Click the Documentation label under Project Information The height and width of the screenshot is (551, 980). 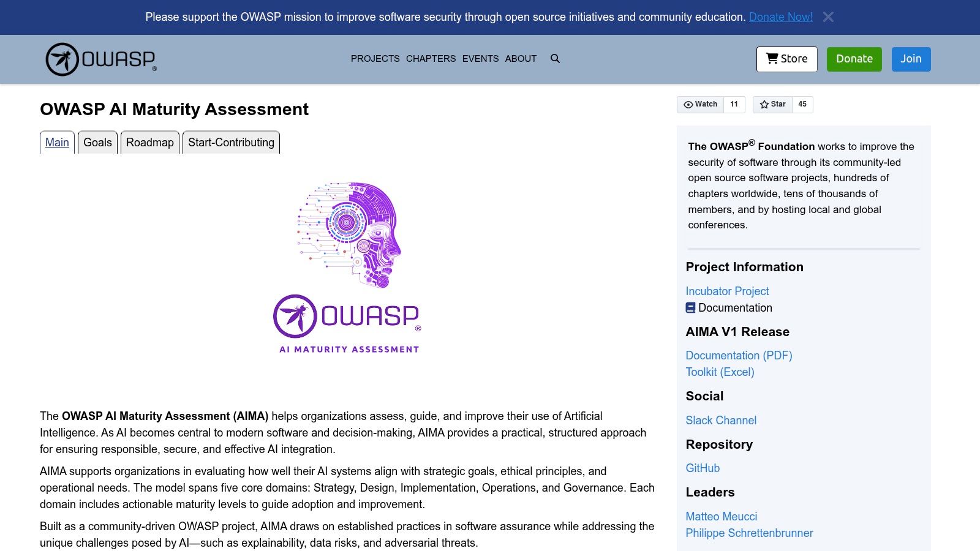click(735, 308)
